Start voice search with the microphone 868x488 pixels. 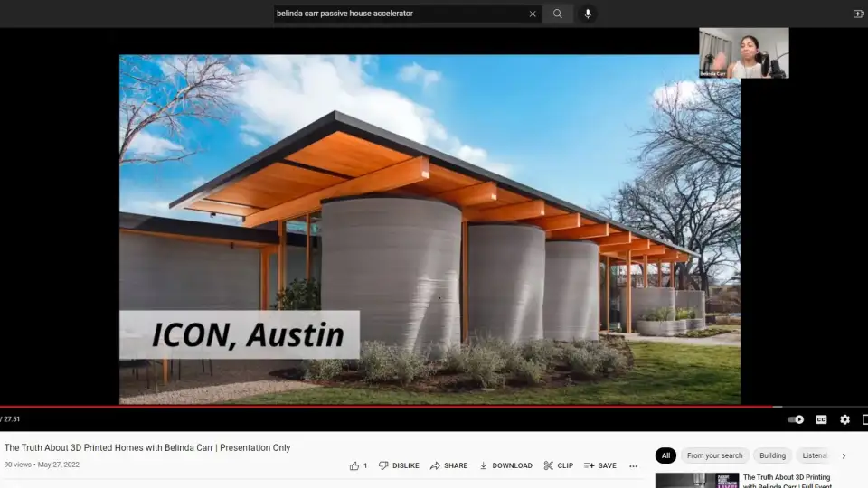[588, 14]
